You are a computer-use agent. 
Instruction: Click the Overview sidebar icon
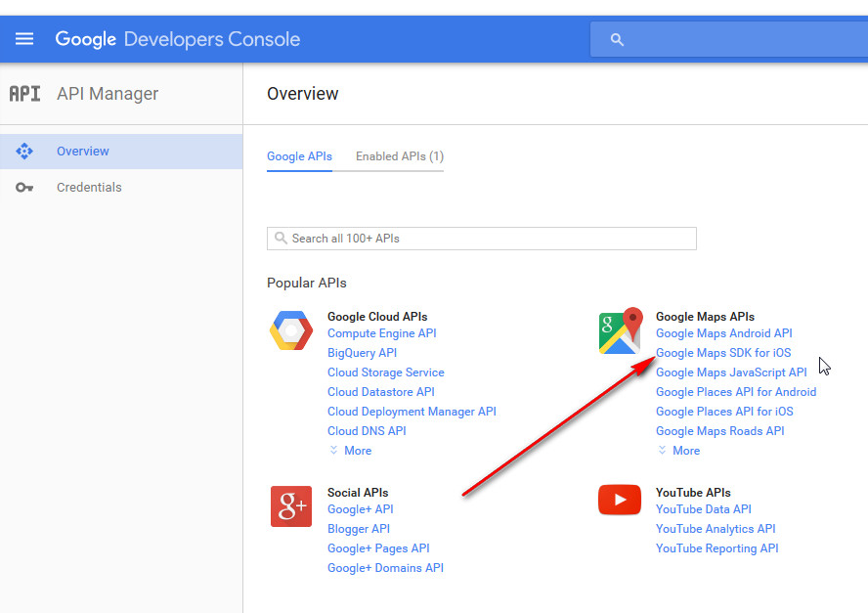24,152
